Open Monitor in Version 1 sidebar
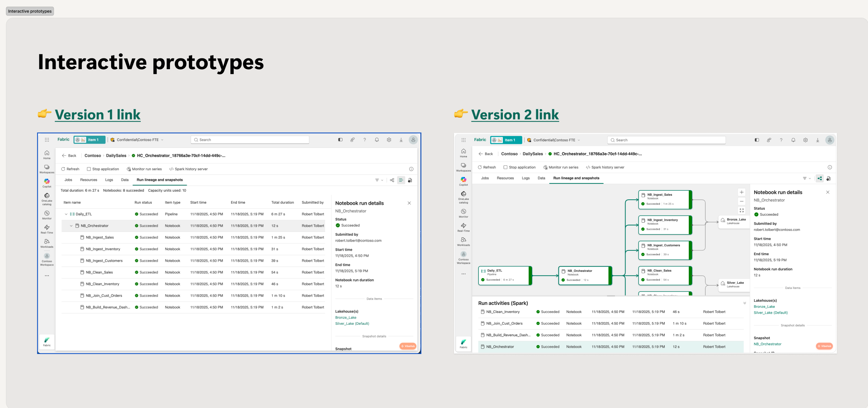 pyautogui.click(x=47, y=215)
